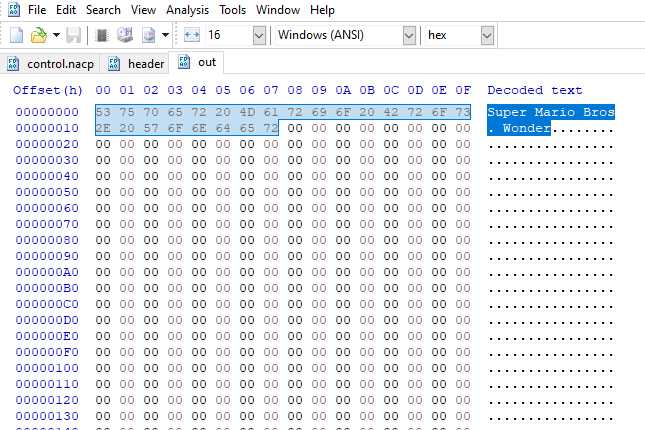This screenshot has width=645, height=430.
Task: Click the 0F column header
Action: tap(463, 90)
